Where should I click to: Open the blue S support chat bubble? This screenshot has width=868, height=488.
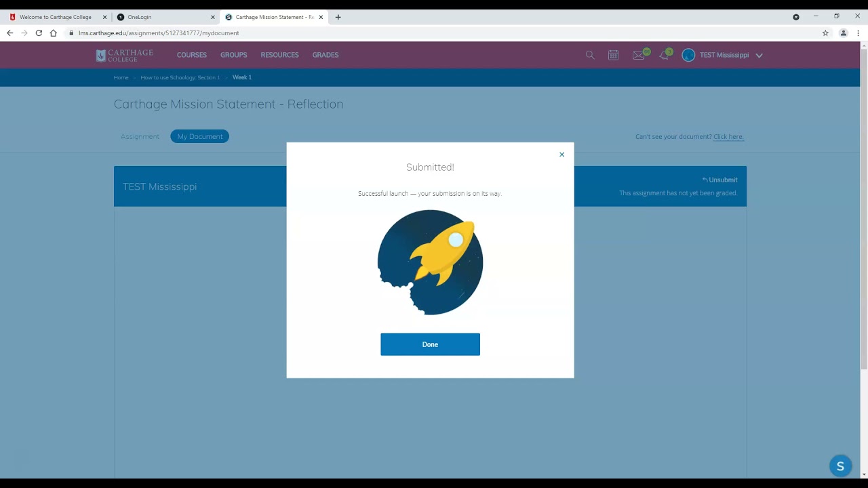pyautogui.click(x=840, y=466)
